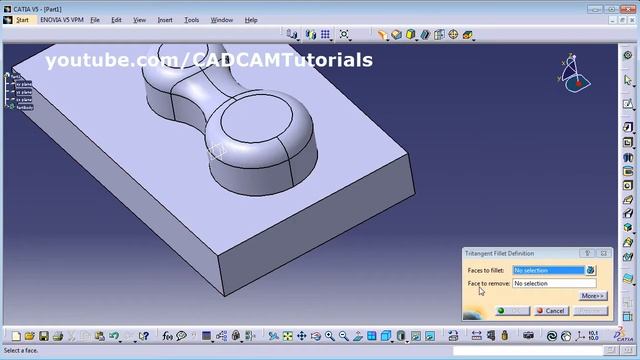
Task: Open the Window menu
Action: click(222, 20)
